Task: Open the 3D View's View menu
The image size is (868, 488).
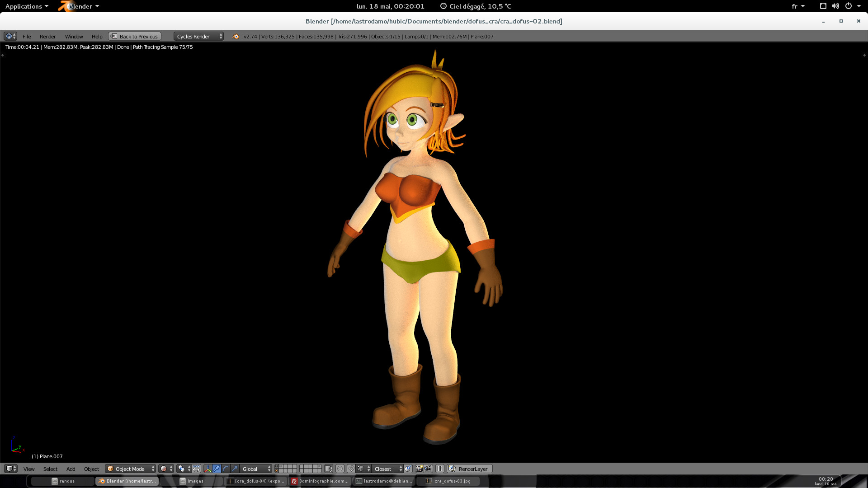Action: point(29,469)
